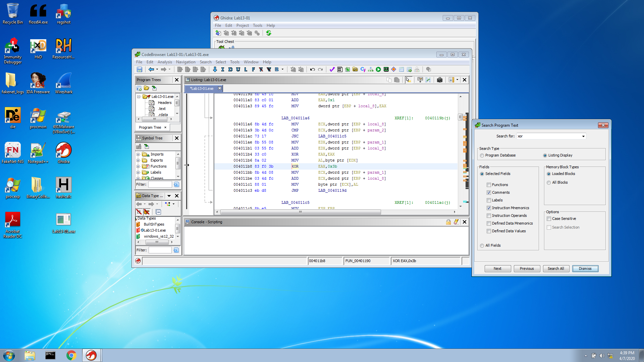Expand the Imports node in Symbol Tree

[138, 155]
